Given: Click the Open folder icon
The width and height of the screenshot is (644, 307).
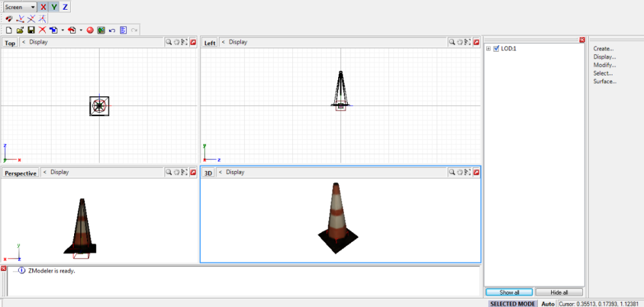Looking at the screenshot, I should point(19,30).
